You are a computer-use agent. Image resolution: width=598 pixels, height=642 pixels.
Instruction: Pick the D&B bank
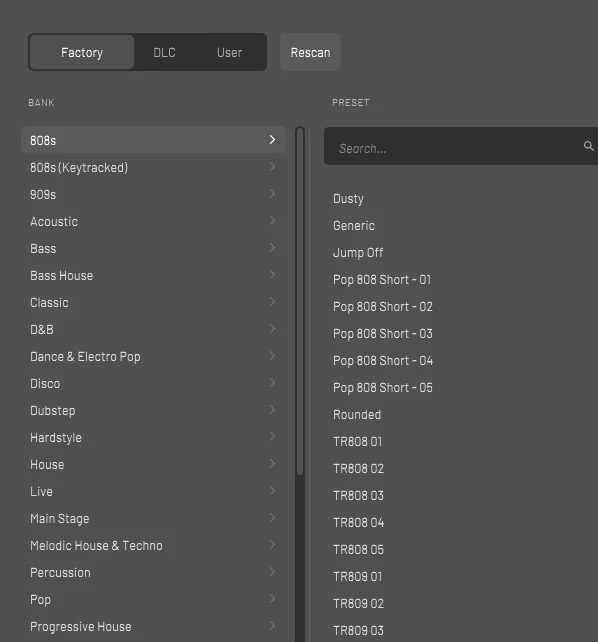point(42,330)
